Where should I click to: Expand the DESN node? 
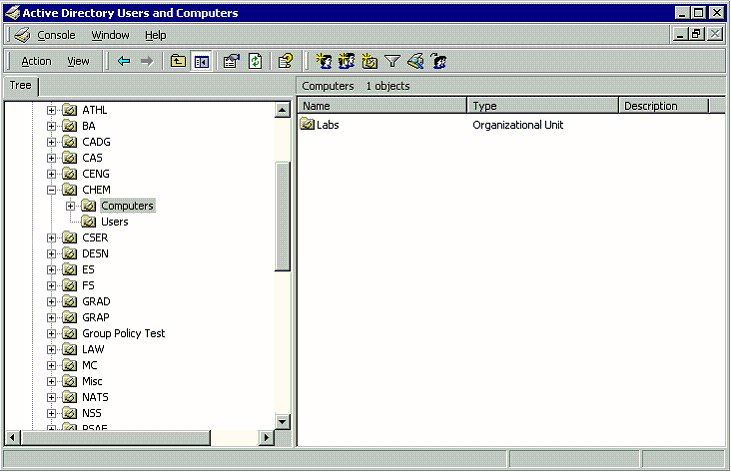(x=51, y=254)
